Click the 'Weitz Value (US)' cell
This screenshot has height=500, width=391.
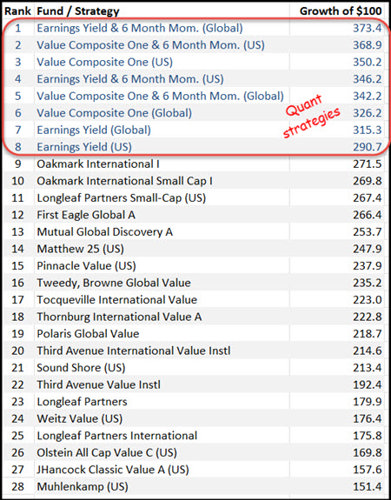pos(80,419)
